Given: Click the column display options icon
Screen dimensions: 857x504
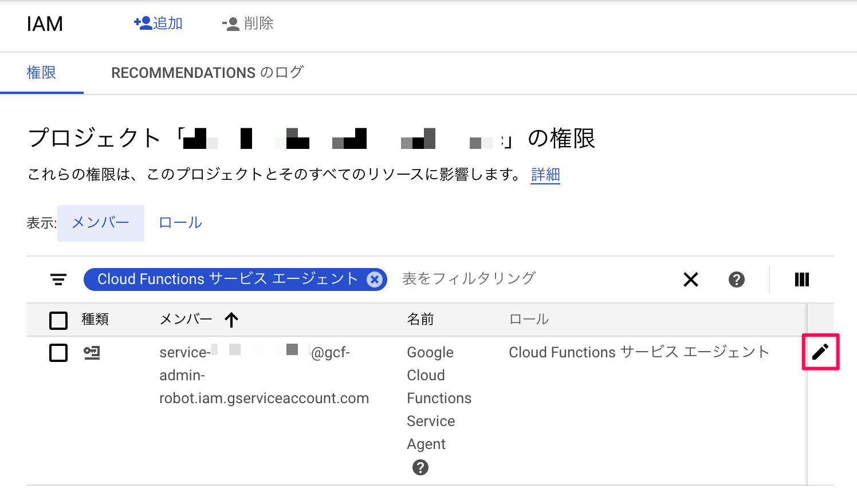Looking at the screenshot, I should 801,279.
